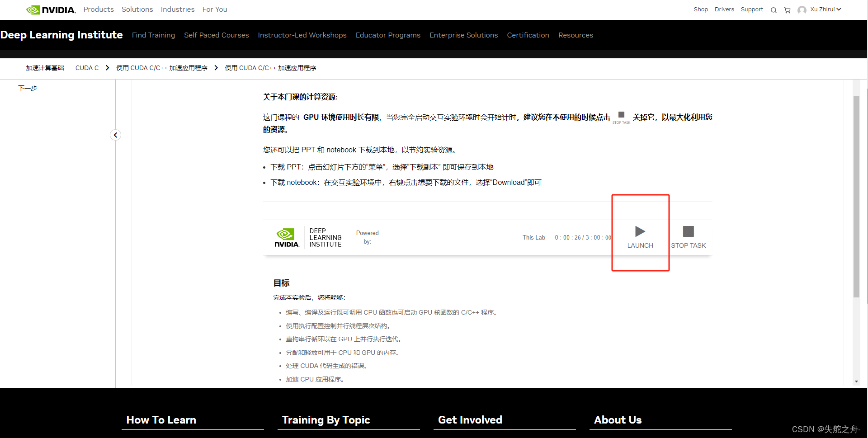Click the inline STOP TASK icon in the paragraph

(621, 117)
